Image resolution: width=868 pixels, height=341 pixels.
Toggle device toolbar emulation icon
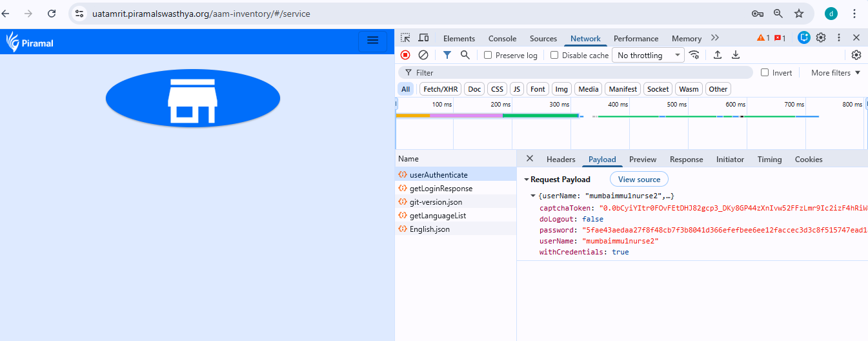click(423, 38)
